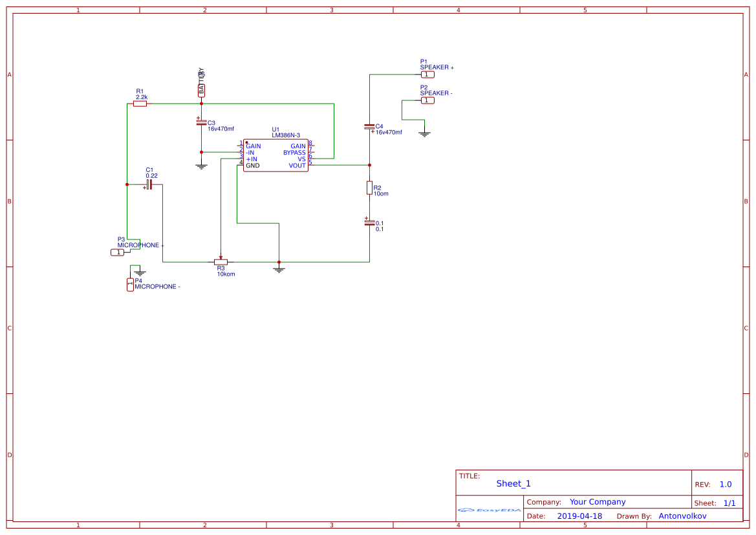Click the P2 SPEAKER - connector pin
The height and width of the screenshot is (535, 756).
(x=427, y=100)
